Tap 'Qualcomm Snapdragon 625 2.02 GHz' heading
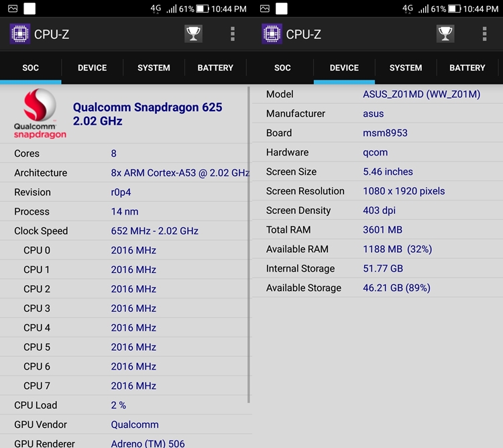Screen dimensions: 503x448 [148, 114]
